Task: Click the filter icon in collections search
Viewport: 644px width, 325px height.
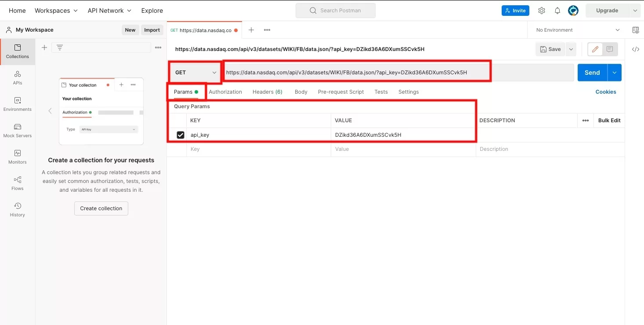Action: point(60,47)
